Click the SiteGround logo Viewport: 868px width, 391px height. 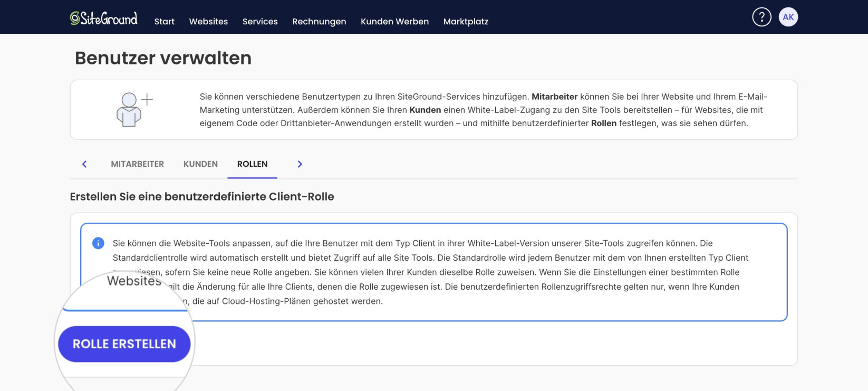click(x=104, y=18)
